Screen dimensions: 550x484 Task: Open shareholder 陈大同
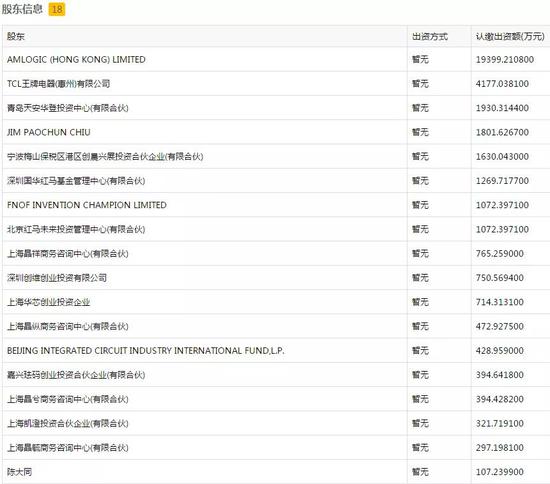point(19,472)
